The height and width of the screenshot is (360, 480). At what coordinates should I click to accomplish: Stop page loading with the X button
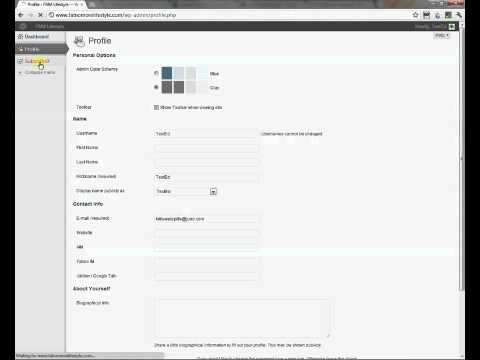tap(40, 15)
